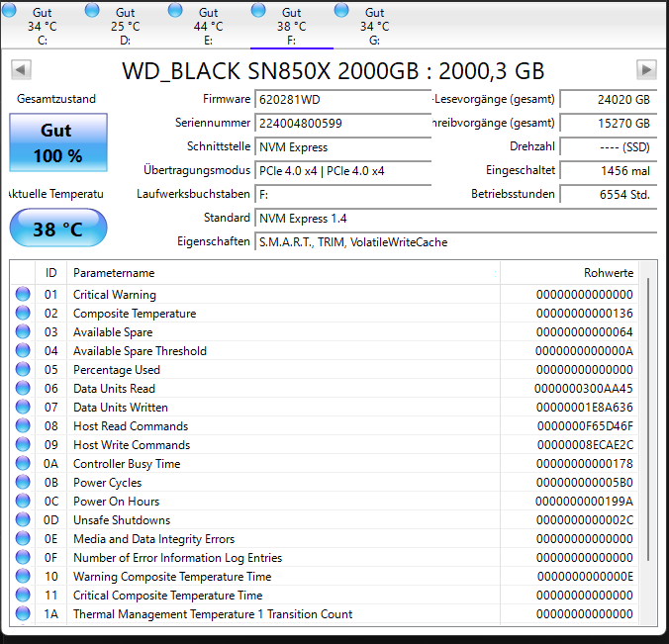Click status orb of Power On Hours row
The width and height of the screenshot is (669, 644).
23,501
